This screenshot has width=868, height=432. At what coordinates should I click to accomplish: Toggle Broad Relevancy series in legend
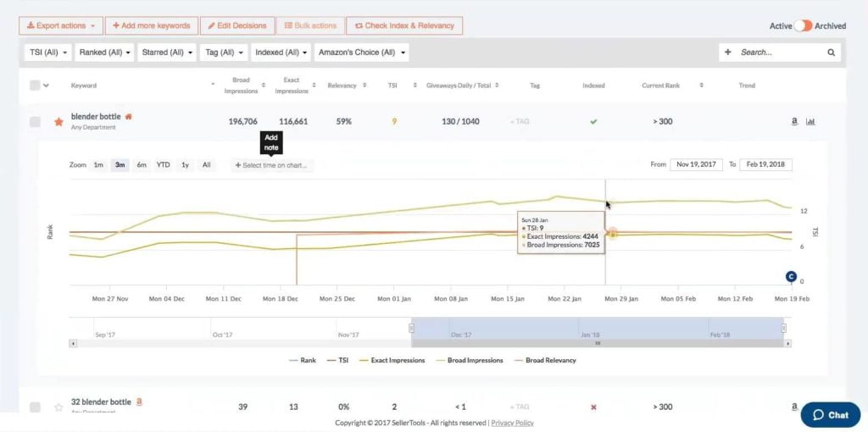click(x=545, y=360)
